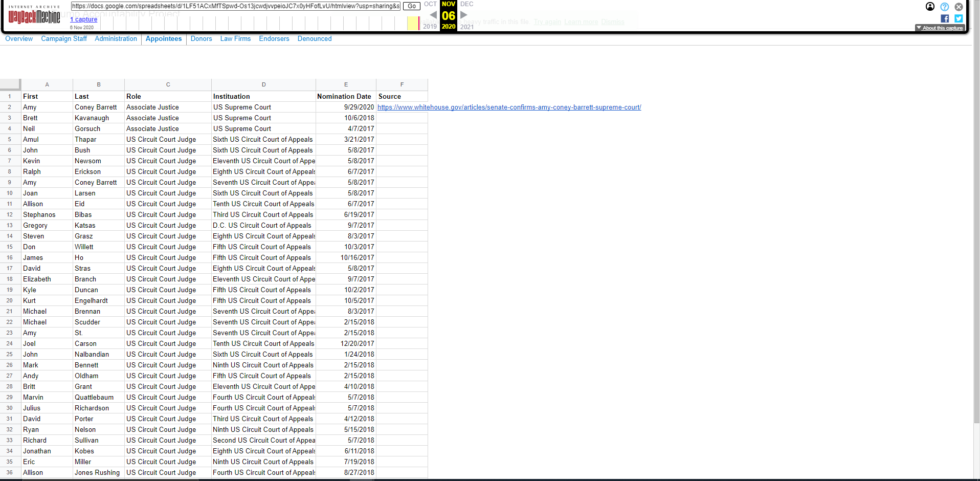
Task: Open the Endorsers tab
Action: [x=274, y=39]
